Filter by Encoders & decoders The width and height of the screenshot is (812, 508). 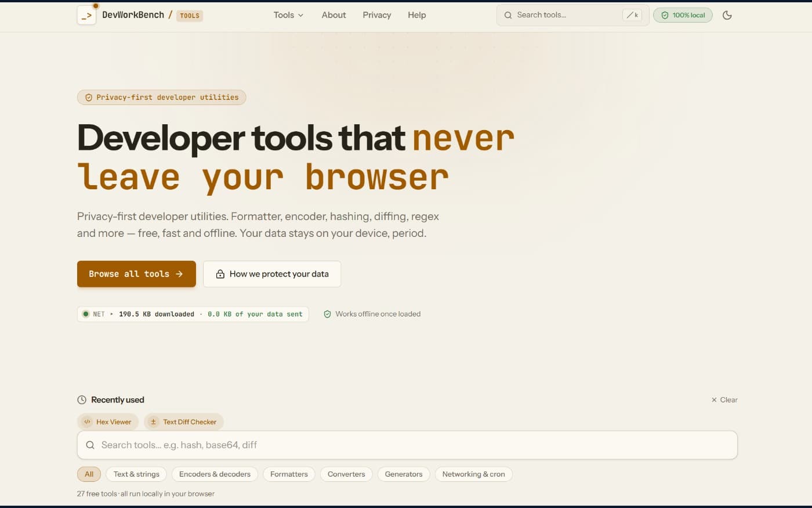tap(215, 474)
